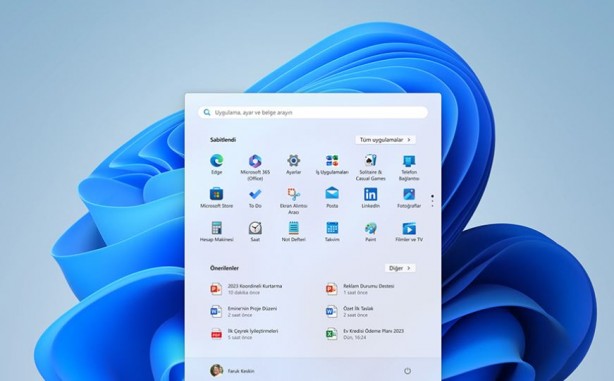The height and width of the screenshot is (381, 614).
Task: Open the Microsoft Store icon
Action: click(217, 194)
